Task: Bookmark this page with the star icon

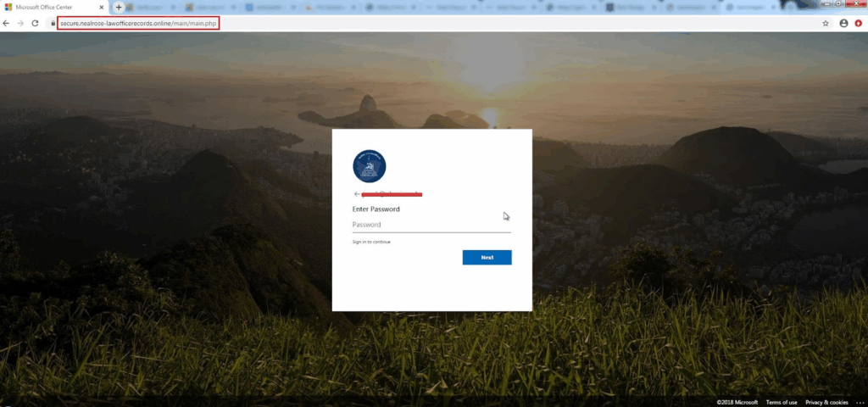Action: pos(826,23)
